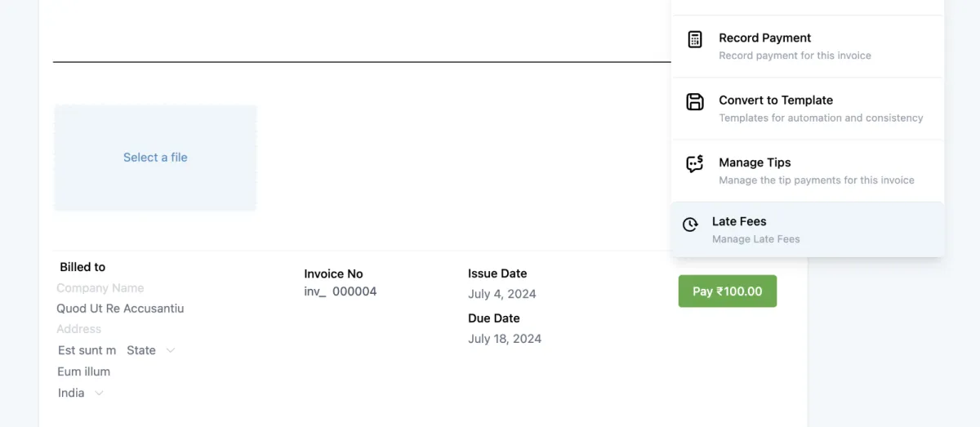Click the Eum illum field
Viewport: 980px width, 427px height.
pos(84,371)
